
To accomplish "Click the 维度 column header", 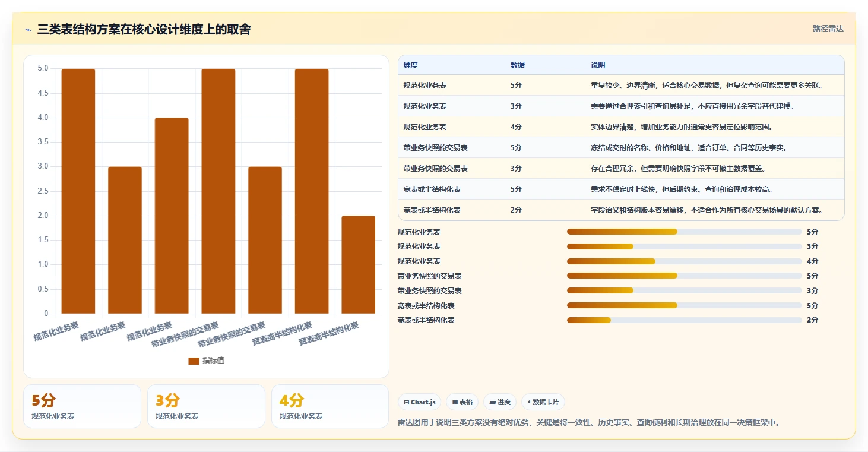I will 410,65.
